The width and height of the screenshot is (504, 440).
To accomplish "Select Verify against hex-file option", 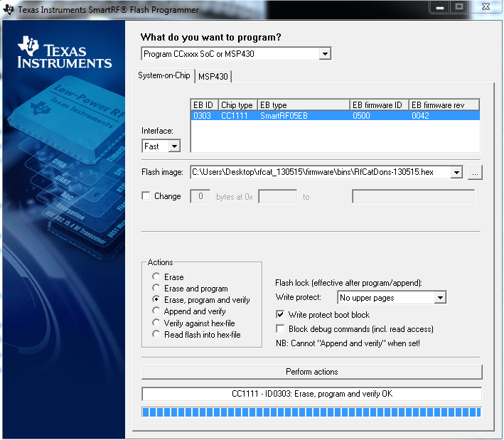I will tap(156, 323).
